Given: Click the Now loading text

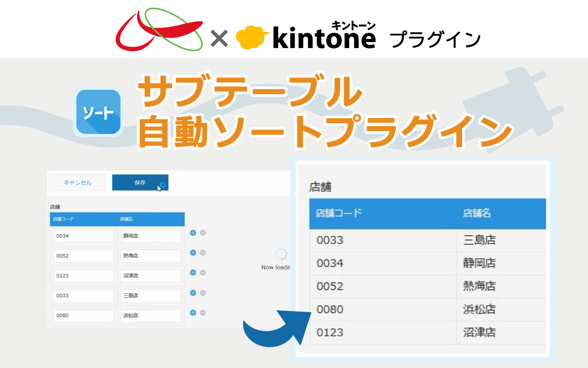Looking at the screenshot, I should pyautogui.click(x=276, y=267).
